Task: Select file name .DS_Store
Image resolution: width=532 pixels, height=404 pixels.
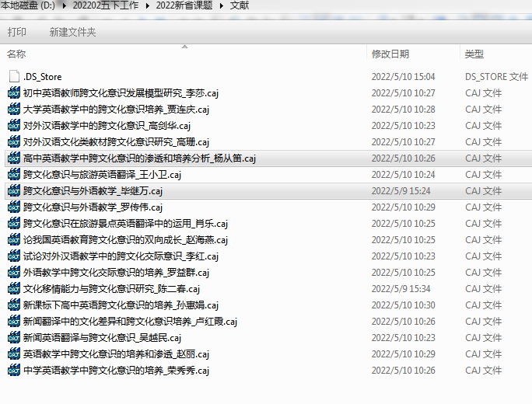Action: coord(43,77)
